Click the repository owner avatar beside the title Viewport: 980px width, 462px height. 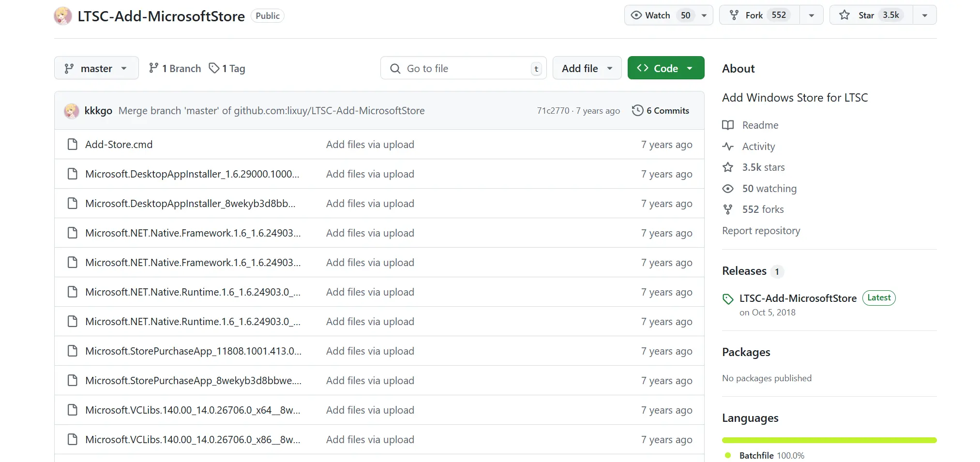[63, 16]
